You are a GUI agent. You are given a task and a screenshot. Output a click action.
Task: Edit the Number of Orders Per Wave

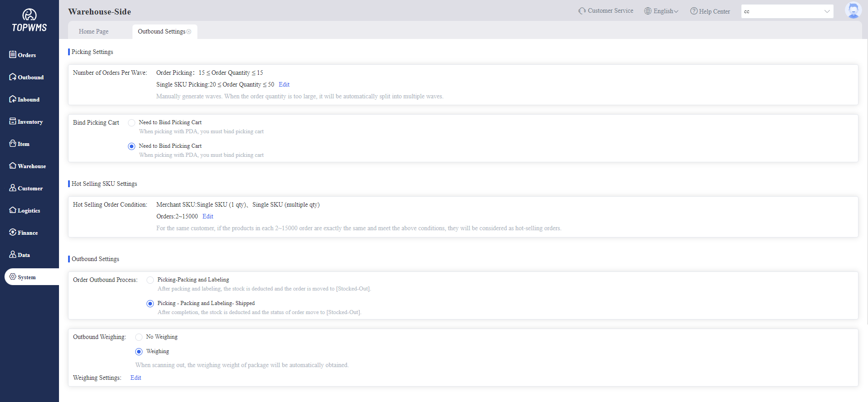point(284,85)
